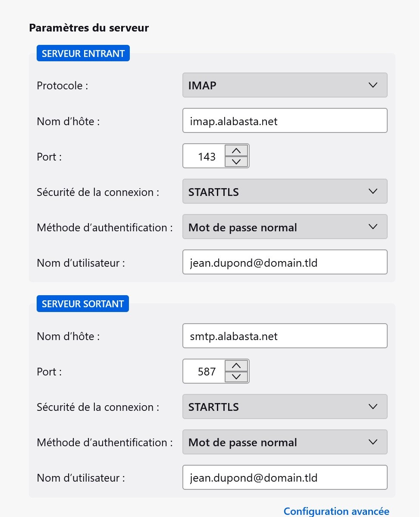Select the smtp.alabasta.net hostname field
This screenshot has width=420, height=517.
(285, 336)
